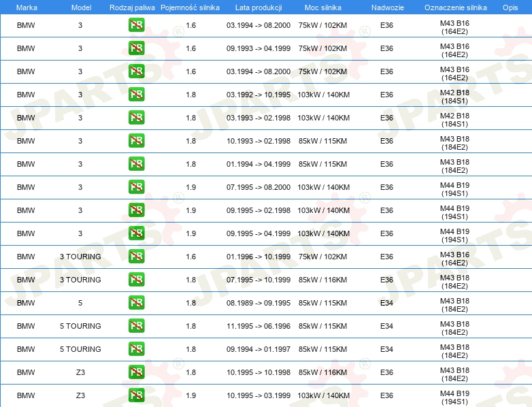Click the Model column header
Viewport: 532px width, 407px height.
tap(81, 7)
